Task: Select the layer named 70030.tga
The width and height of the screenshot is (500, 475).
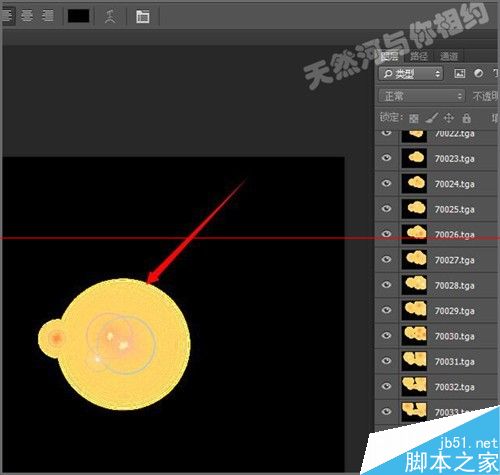Action: [455, 336]
